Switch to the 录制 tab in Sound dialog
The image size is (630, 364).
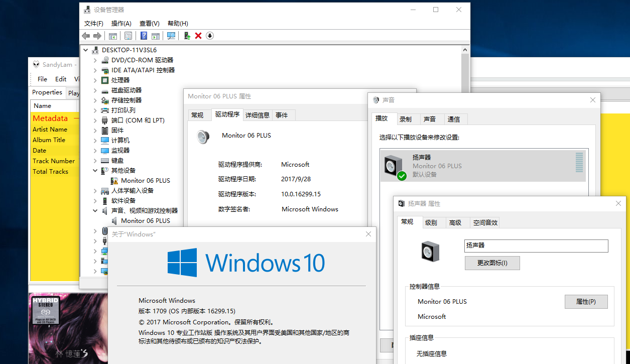406,119
